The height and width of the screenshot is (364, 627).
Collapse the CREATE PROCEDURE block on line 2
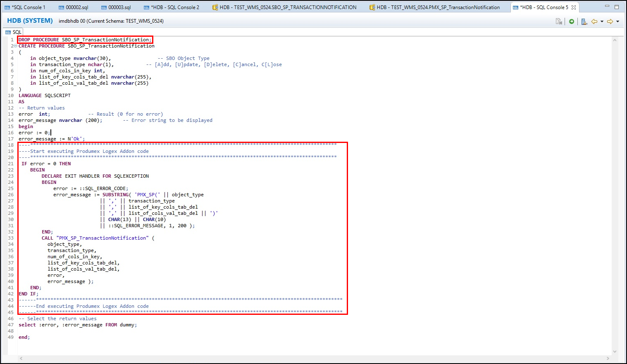point(16,46)
